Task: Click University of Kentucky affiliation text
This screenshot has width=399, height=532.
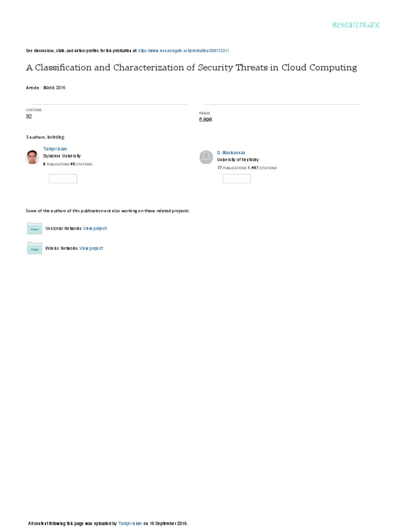Action: tap(237, 160)
